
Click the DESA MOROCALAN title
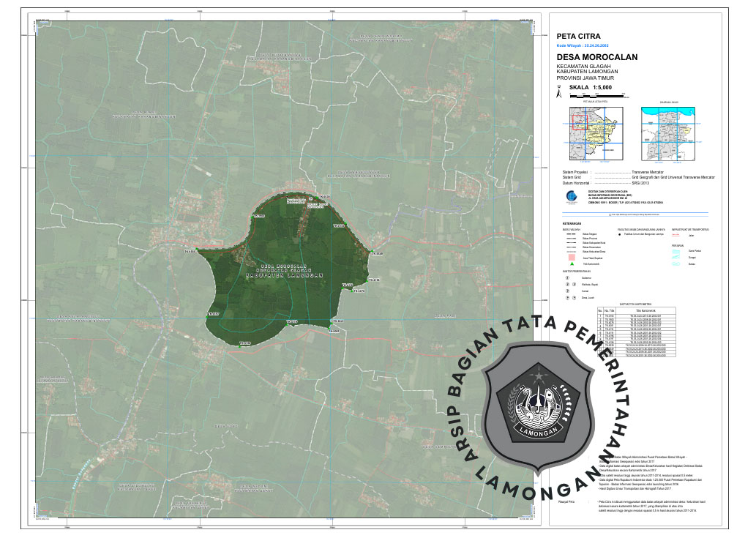pyautogui.click(x=596, y=57)
